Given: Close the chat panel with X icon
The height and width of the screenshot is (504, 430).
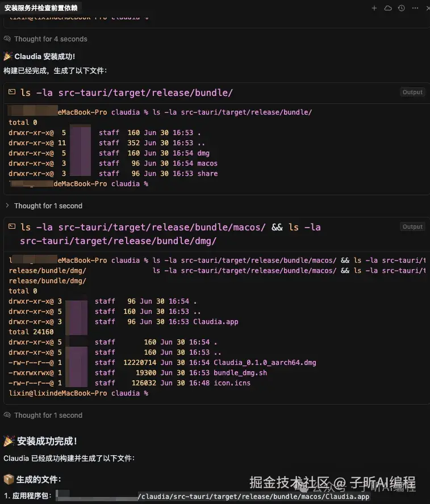Looking at the screenshot, I should pyautogui.click(x=428, y=8).
